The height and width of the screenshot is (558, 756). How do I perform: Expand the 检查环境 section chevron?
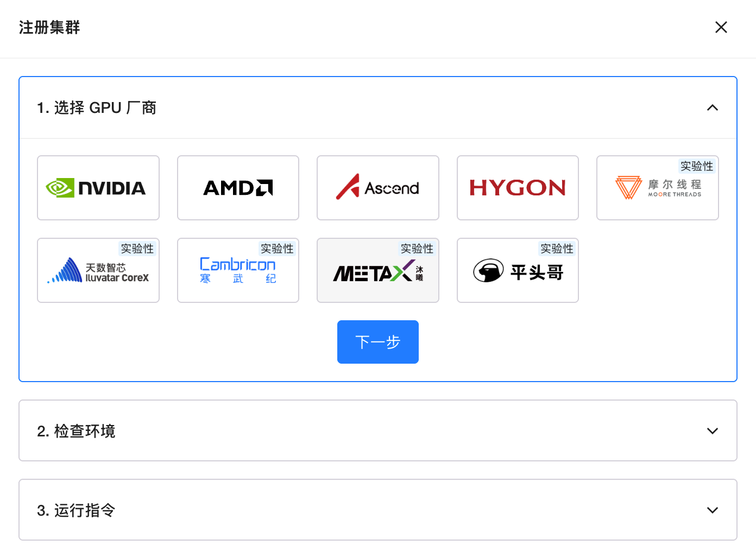tap(712, 431)
